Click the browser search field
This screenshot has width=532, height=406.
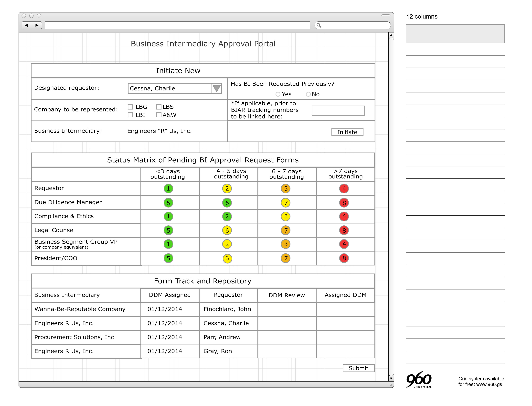[x=353, y=25]
